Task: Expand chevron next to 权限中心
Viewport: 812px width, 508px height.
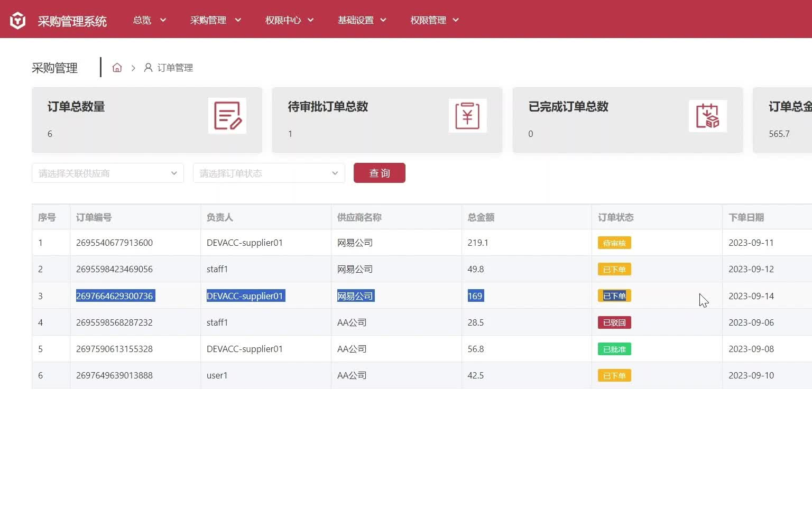Action: click(x=311, y=20)
